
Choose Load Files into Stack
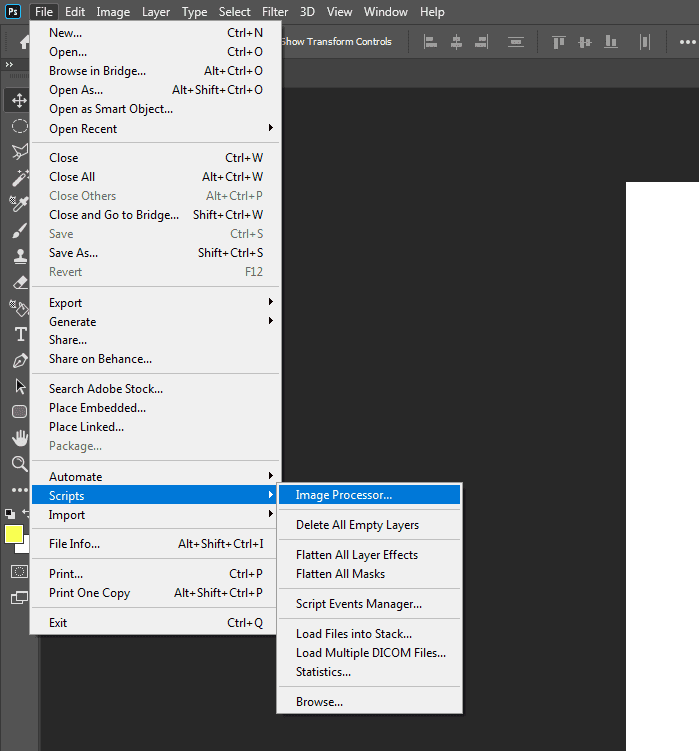[369, 634]
